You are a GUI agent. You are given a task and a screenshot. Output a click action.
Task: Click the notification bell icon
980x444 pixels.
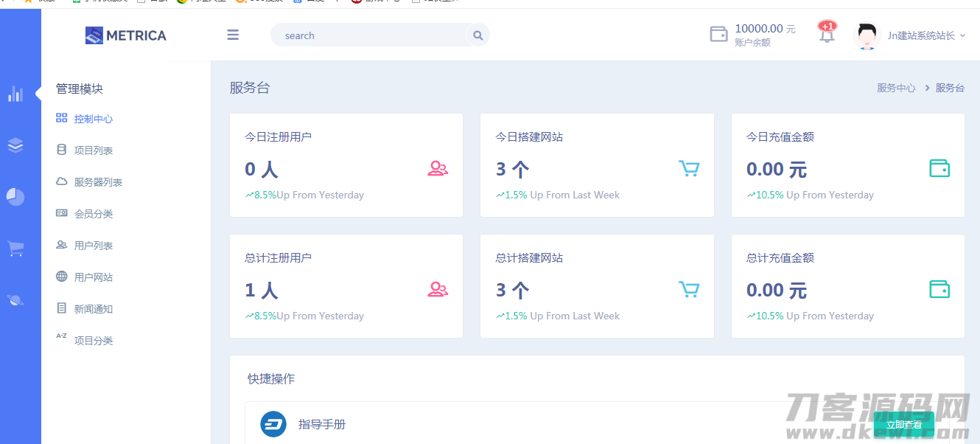pyautogui.click(x=827, y=35)
